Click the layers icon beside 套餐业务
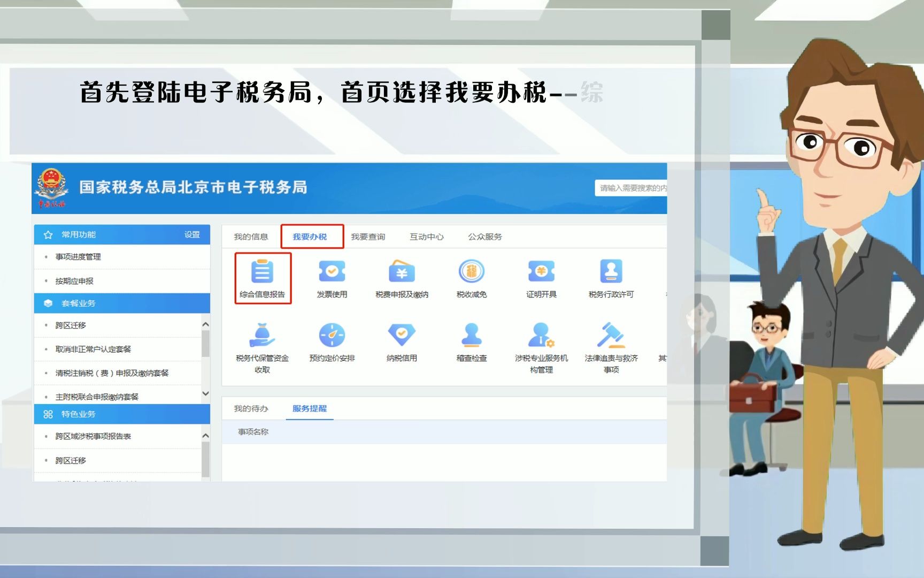This screenshot has height=578, width=924. coord(48,303)
